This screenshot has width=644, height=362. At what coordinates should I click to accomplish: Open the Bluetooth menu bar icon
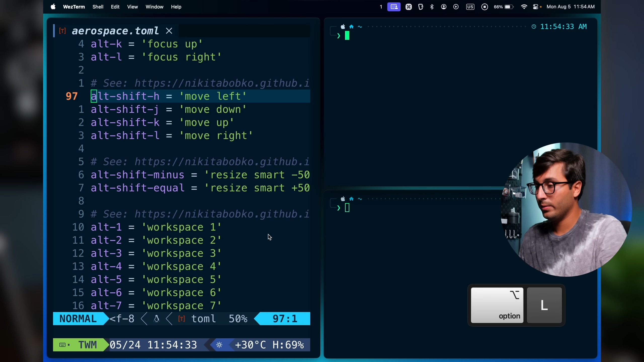pyautogui.click(x=432, y=7)
